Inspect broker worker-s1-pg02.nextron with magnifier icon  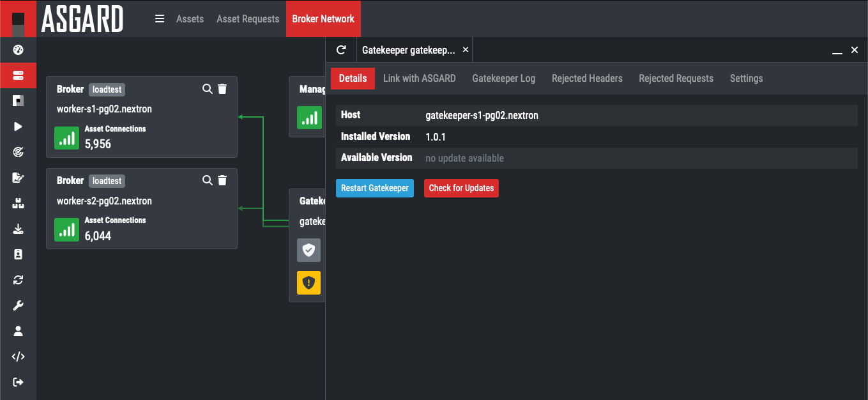coord(207,89)
